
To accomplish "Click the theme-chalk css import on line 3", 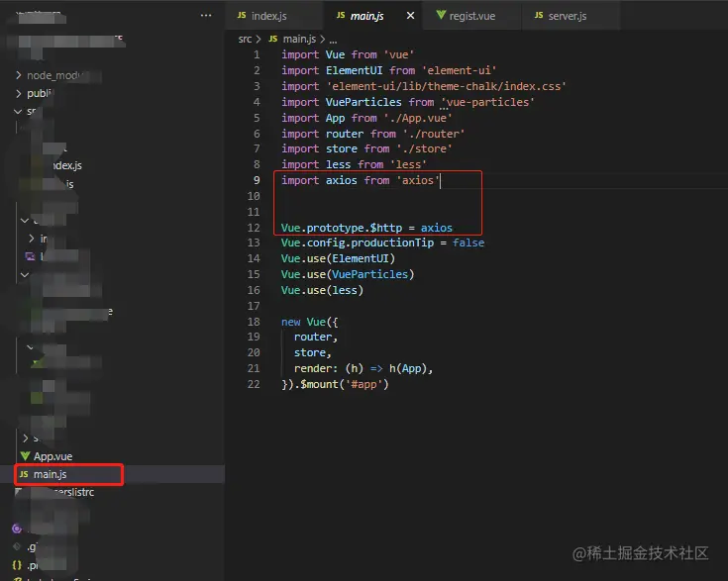I will point(446,86).
